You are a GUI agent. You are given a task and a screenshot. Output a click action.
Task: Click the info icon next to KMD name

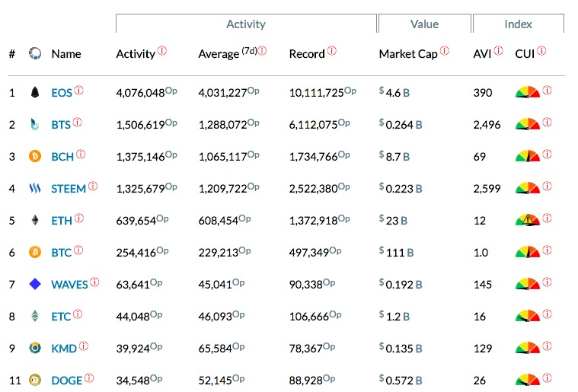(x=84, y=346)
